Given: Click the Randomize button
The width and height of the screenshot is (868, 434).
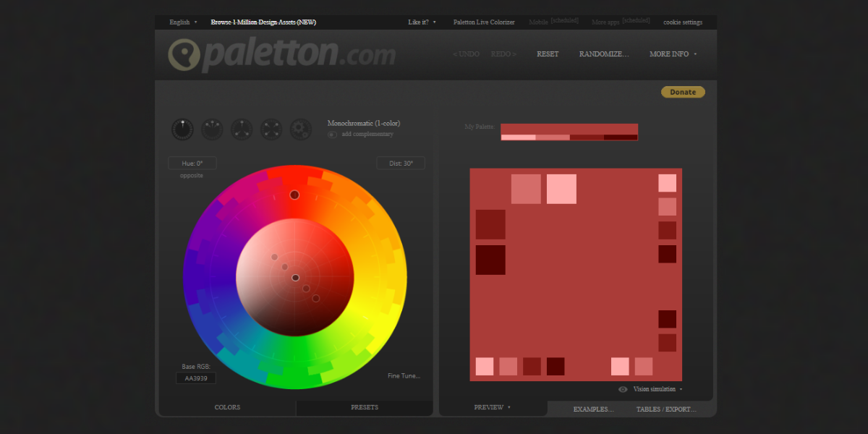Looking at the screenshot, I should click(603, 54).
